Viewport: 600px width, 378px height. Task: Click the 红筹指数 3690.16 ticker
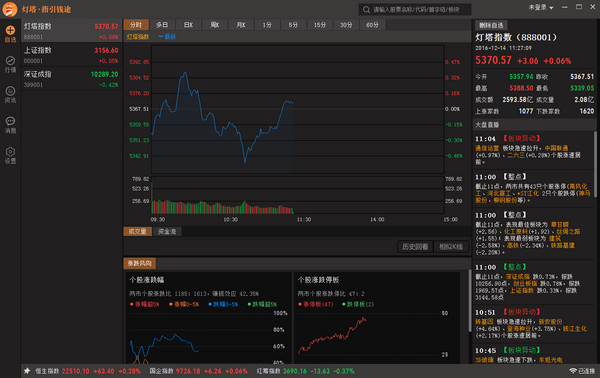(x=305, y=371)
